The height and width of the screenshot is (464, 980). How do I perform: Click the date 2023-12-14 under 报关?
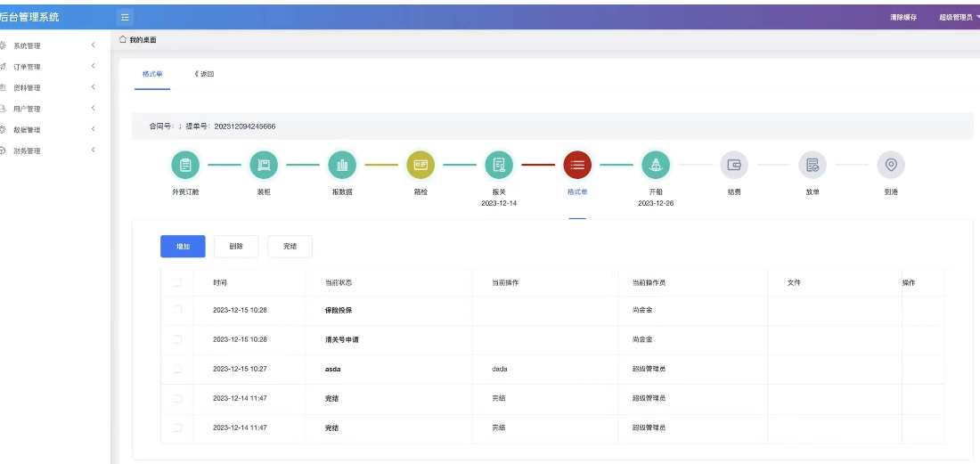[499, 204]
